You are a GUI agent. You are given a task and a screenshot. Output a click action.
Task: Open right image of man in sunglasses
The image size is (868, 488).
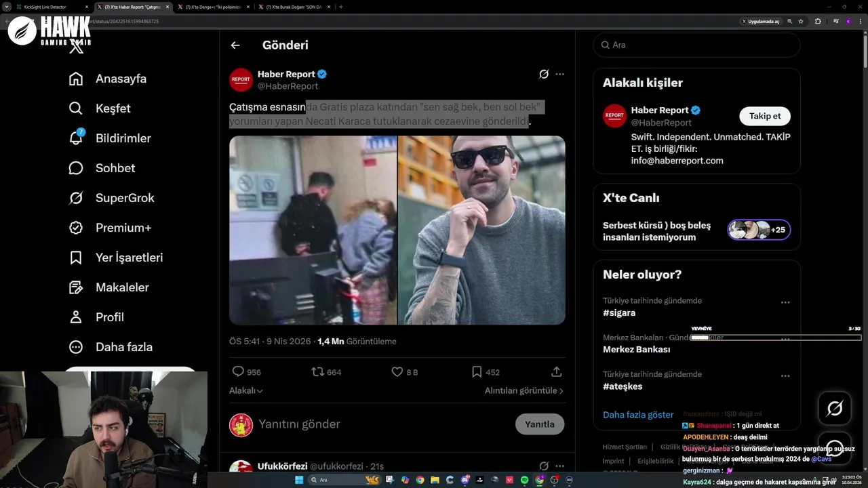point(481,230)
